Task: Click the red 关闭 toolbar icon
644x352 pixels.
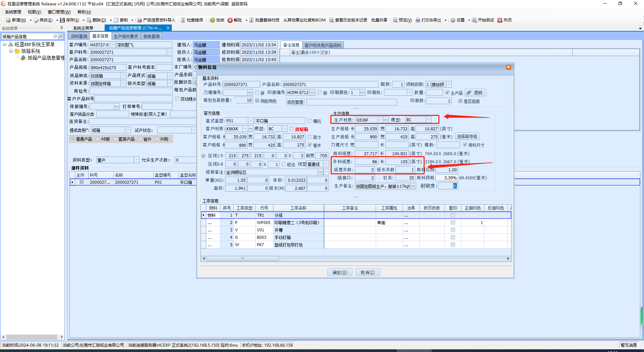Action: (500, 20)
